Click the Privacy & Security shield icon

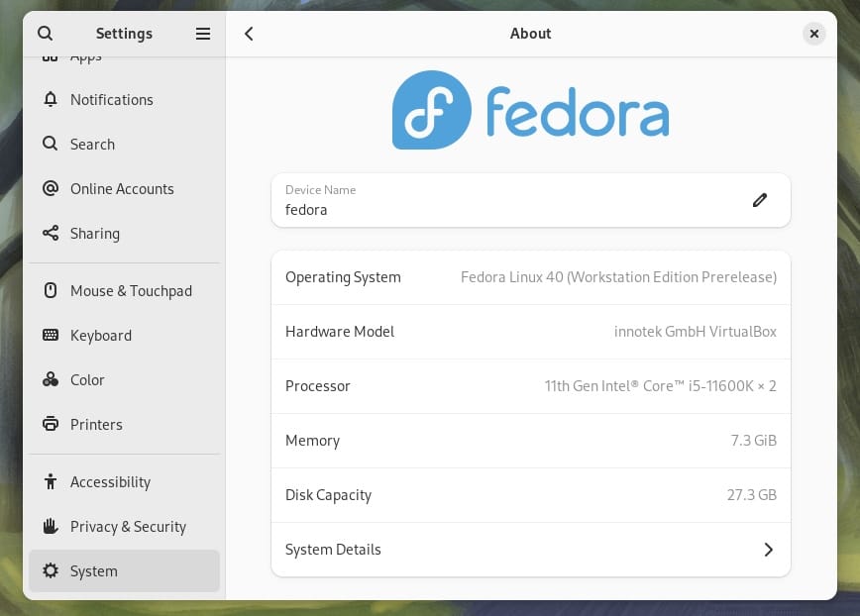pyautogui.click(x=50, y=527)
